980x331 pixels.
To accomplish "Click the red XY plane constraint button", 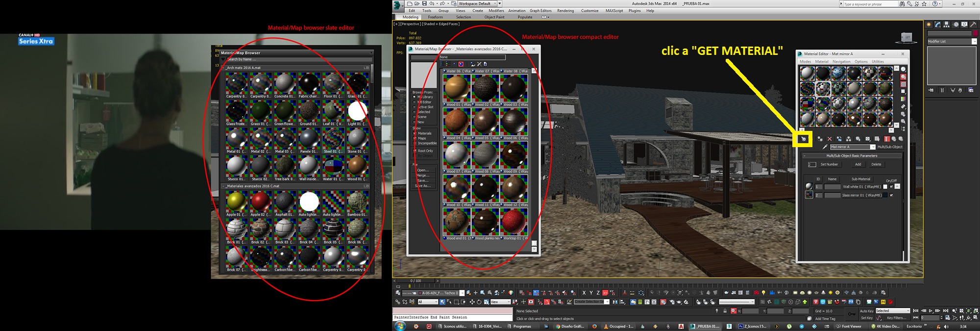I will click(x=605, y=293).
